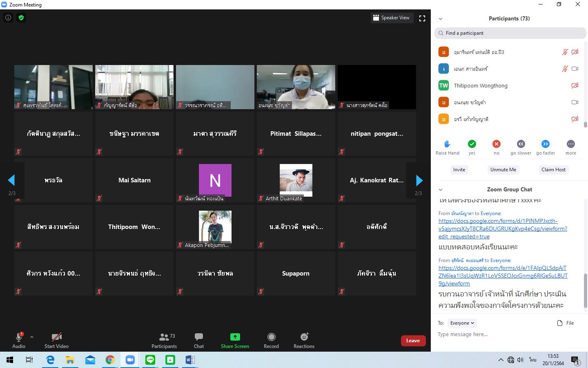Open audio options arrow next to Audio
This screenshot has height=368, width=588.
[x=32, y=337]
